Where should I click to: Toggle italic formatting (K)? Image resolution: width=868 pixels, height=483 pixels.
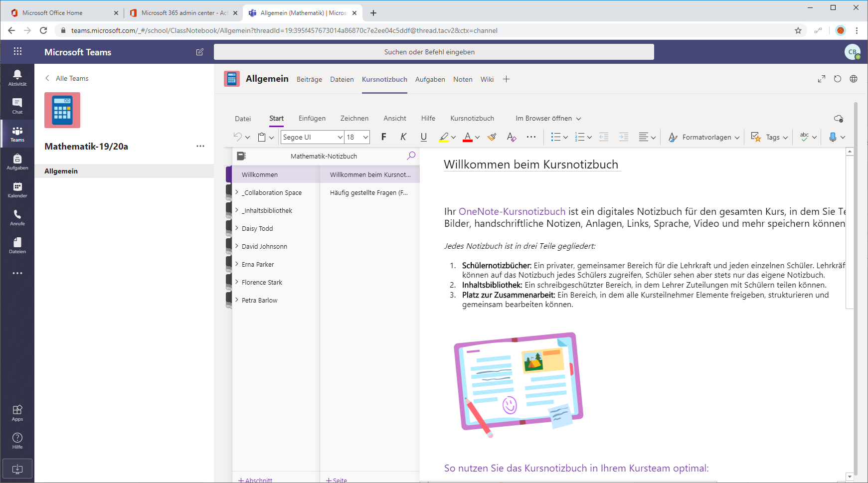(403, 137)
